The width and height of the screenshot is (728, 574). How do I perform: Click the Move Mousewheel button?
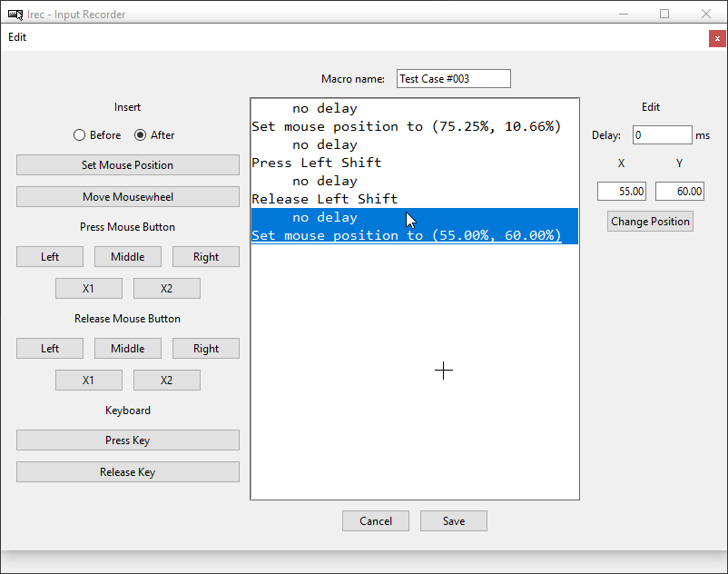point(128,197)
